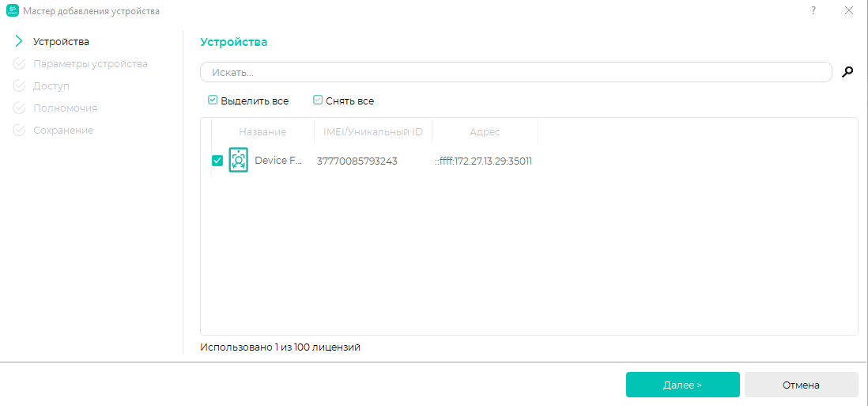Click the checkmark icon beside Сохранение
The height and width of the screenshot is (406, 868).
point(19,130)
